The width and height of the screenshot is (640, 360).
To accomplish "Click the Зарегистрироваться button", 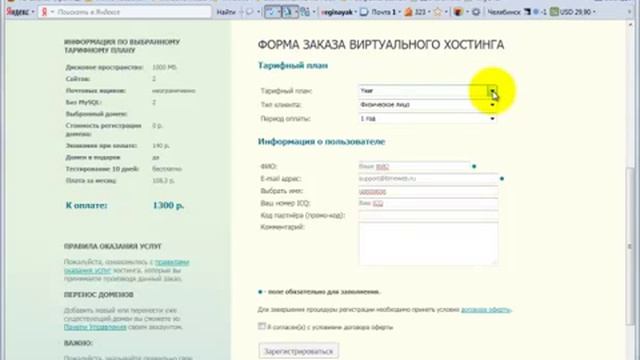I will tap(299, 351).
